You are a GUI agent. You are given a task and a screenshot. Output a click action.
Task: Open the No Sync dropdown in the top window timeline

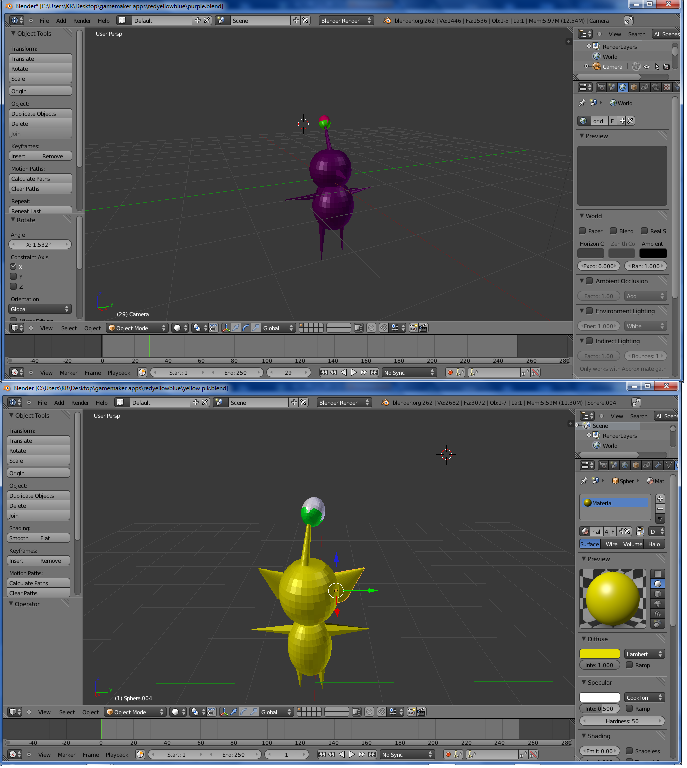point(409,372)
